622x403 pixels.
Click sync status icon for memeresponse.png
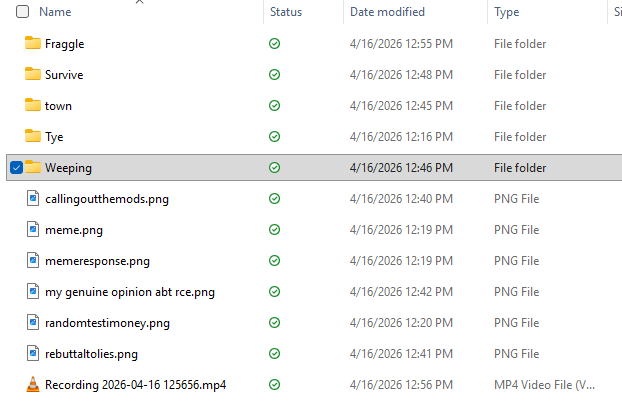coord(275,260)
